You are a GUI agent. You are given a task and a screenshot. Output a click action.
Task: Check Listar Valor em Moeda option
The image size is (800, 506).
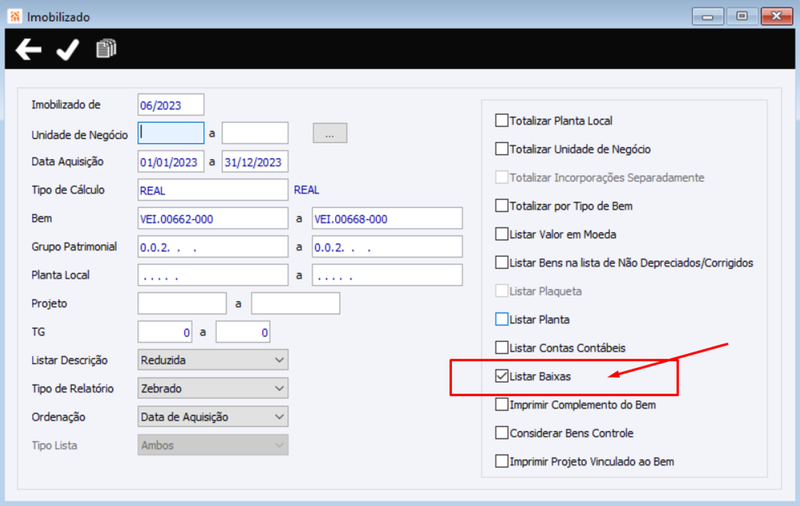click(502, 234)
